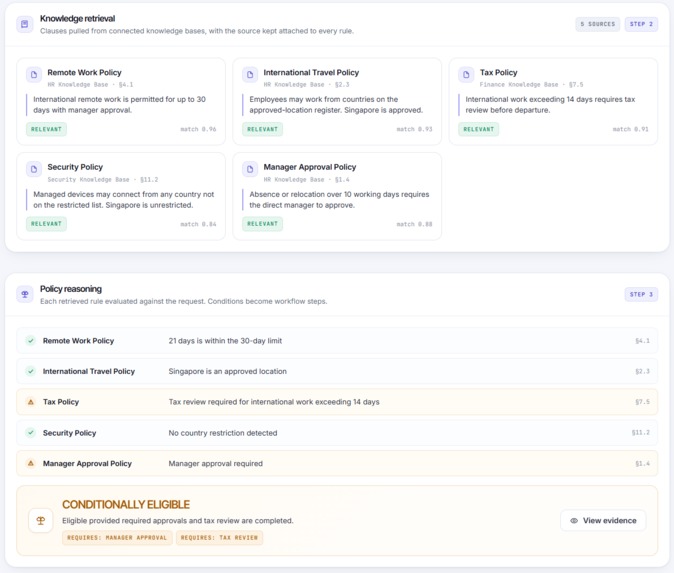Select the Manager Approval Policy card title

pyautogui.click(x=310, y=167)
